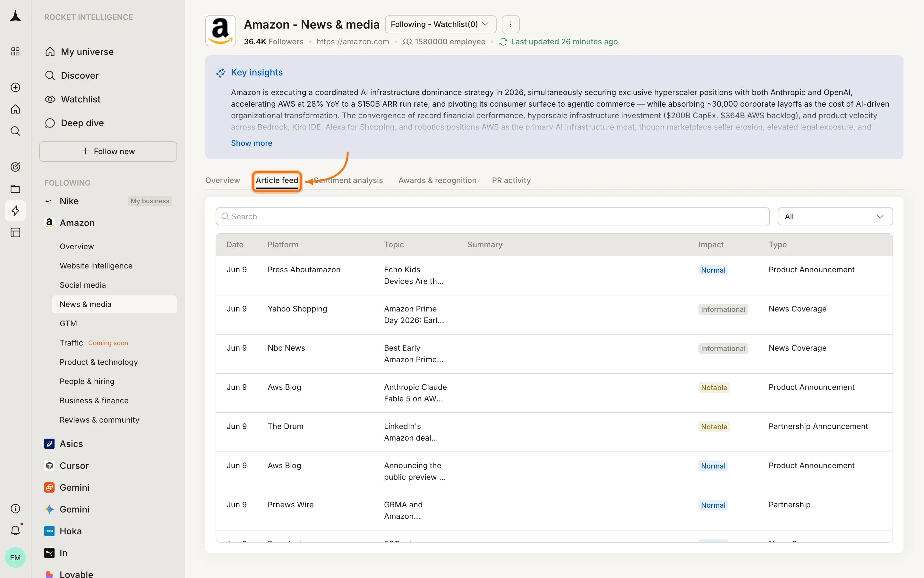Select the first Gemini with orange icon

pyautogui.click(x=74, y=487)
